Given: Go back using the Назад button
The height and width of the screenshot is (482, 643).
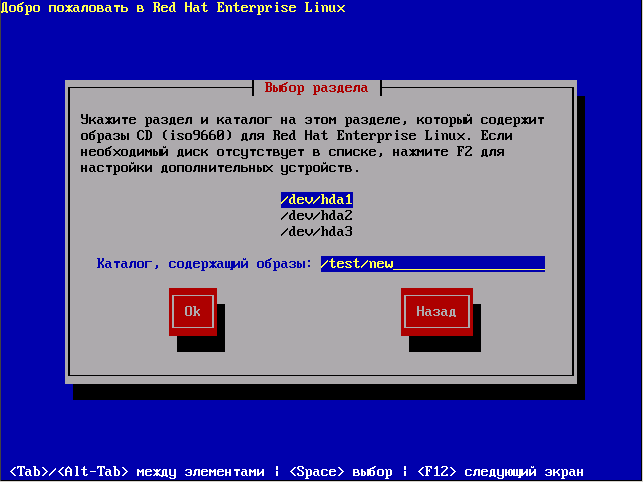Looking at the screenshot, I should click(x=437, y=312).
